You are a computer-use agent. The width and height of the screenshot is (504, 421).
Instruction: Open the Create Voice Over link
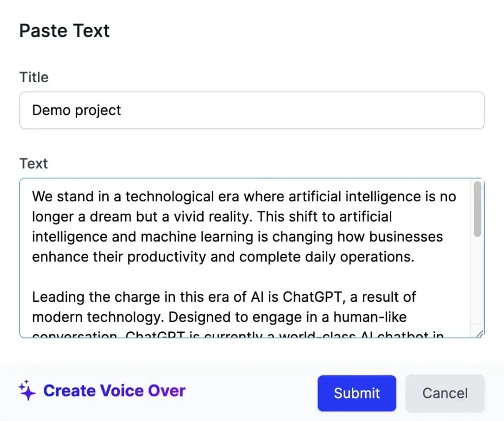pos(114,390)
